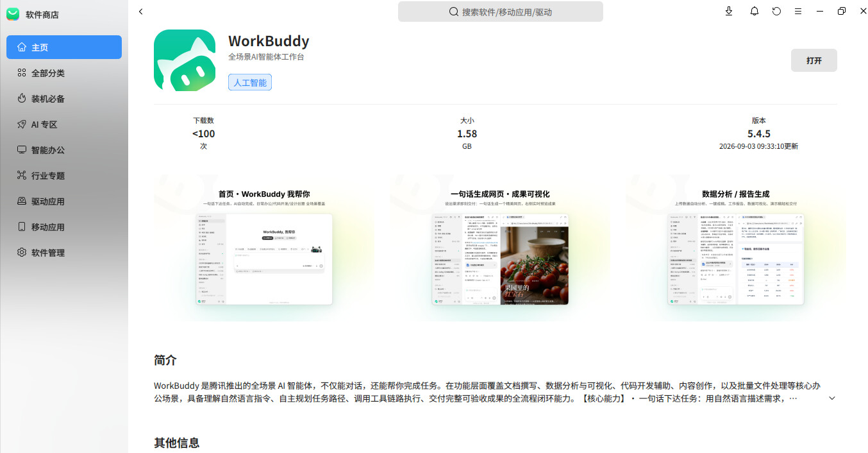Open the 一句话生成网页 screenshot thumbnail
The image size is (868, 453).
500,248
